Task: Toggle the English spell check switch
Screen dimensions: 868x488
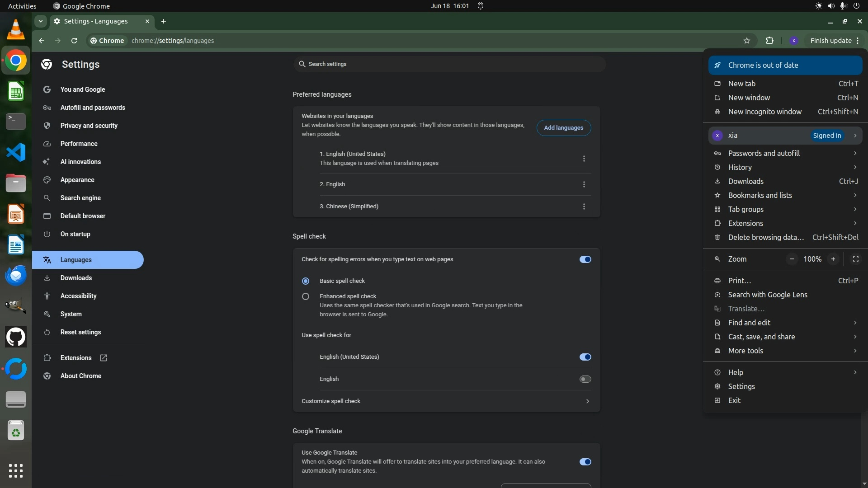Action: click(x=585, y=379)
